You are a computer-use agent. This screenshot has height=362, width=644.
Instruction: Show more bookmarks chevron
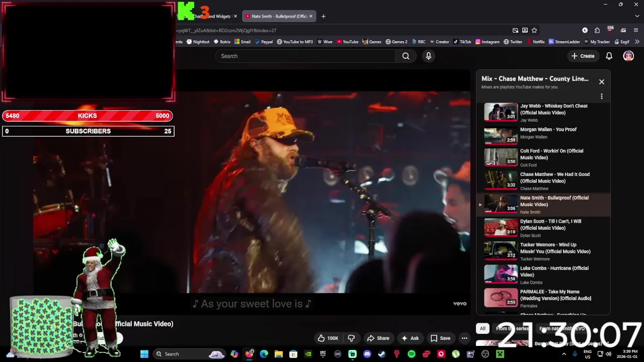point(637,42)
